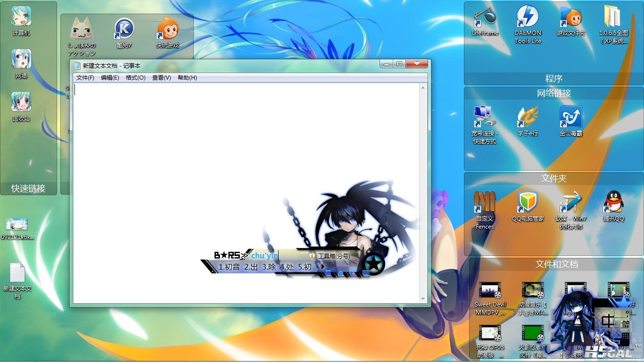Click the 自定义 Fences shortcut
The image size is (644, 362).
[485, 210]
